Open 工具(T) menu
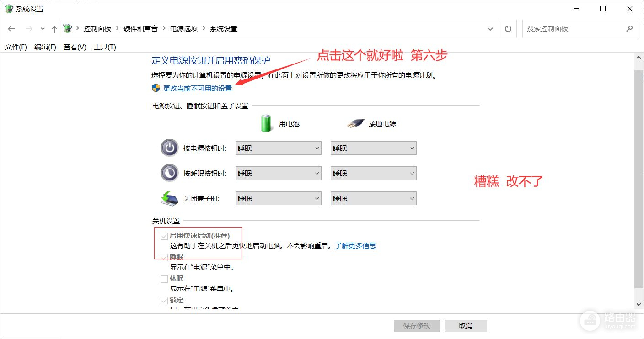Image resolution: width=644 pixels, height=339 pixels. tap(105, 47)
